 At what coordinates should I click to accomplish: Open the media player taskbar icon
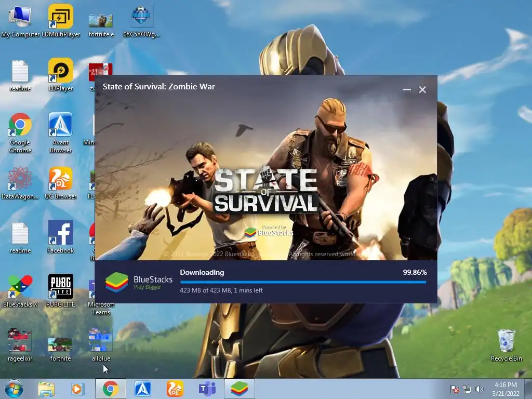[x=77, y=389]
